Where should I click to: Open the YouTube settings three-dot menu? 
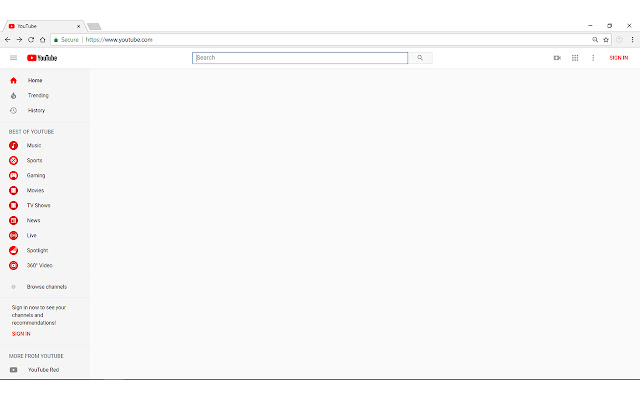(593, 58)
